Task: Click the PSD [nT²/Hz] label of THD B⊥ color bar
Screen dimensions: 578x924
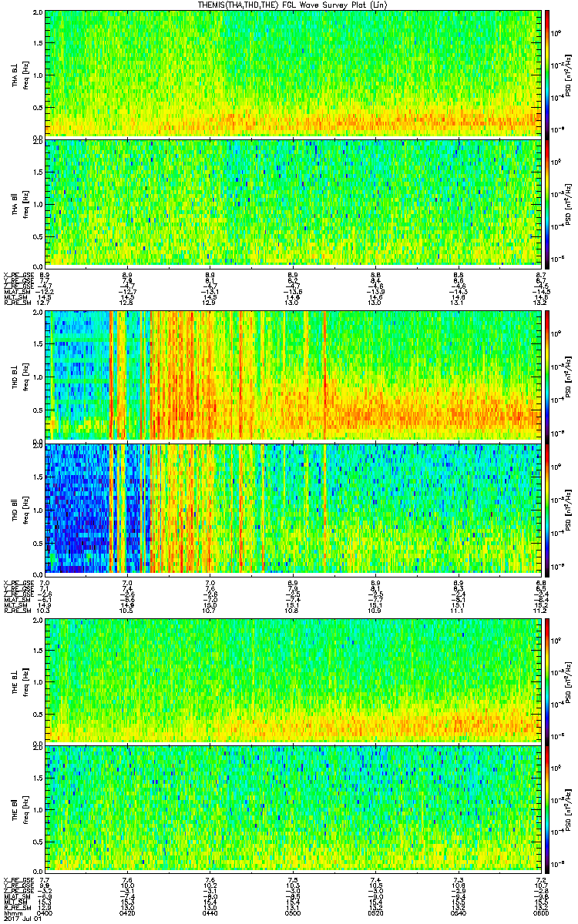Action: coord(569,376)
